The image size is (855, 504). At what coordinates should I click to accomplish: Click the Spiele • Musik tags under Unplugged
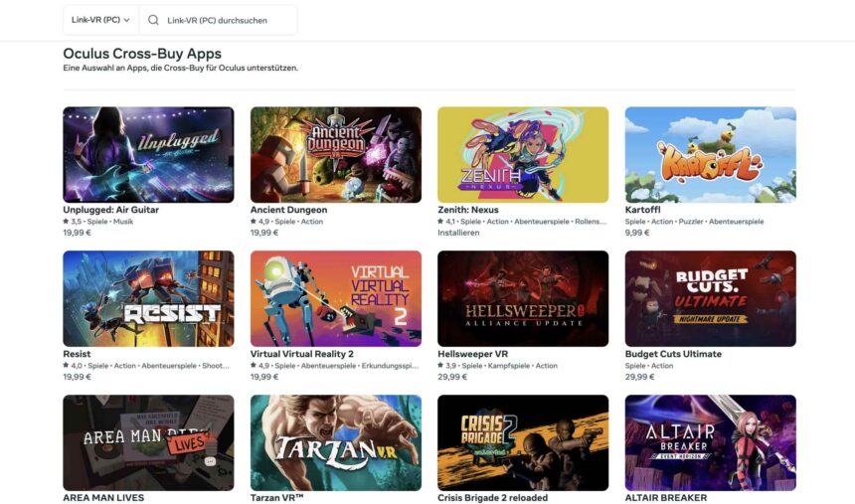(110, 222)
